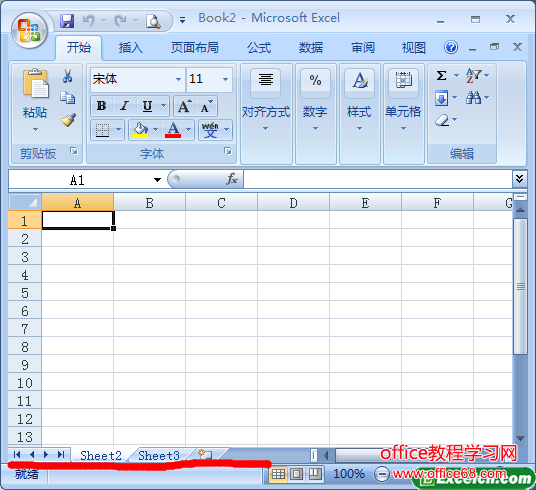Click the Clear eraser icon
This screenshot has width=536, height=490.
(442, 120)
